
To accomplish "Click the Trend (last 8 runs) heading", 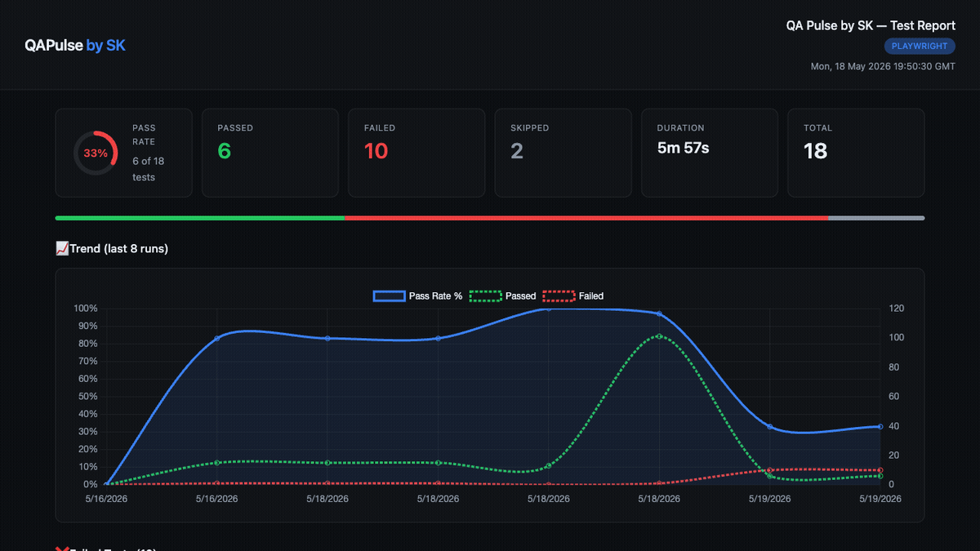I will click(112, 249).
